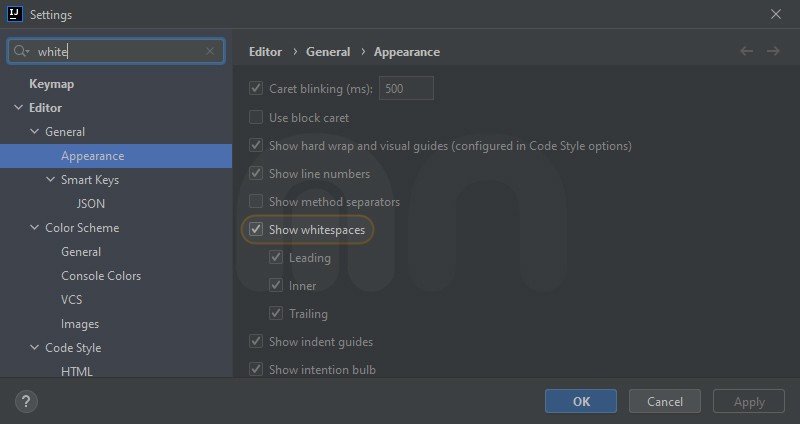
Task: Collapse the Code Style node
Action: [34, 347]
